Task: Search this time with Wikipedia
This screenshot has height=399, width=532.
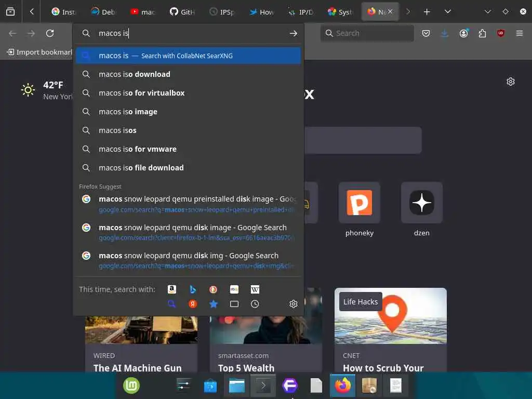Action: pos(255,289)
